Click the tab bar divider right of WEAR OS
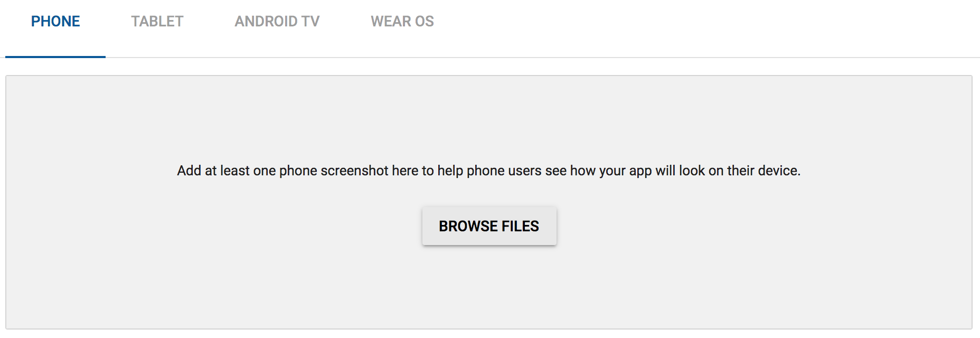This screenshot has height=338, width=980. tap(708, 57)
